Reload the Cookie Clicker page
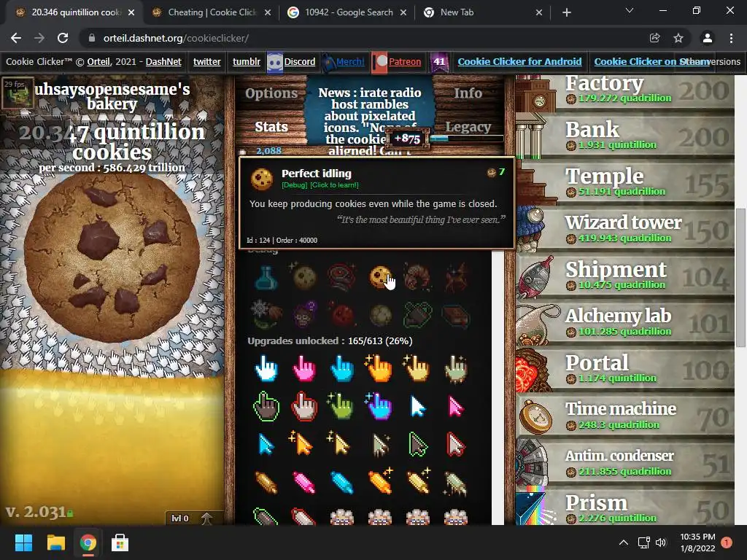Image resolution: width=747 pixels, height=560 pixels. tap(63, 38)
